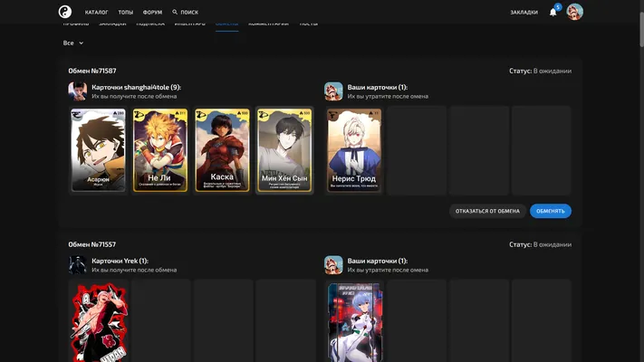Open shanghai4tole's profile avatar
Viewport: 644px width, 362px height.
78,91
